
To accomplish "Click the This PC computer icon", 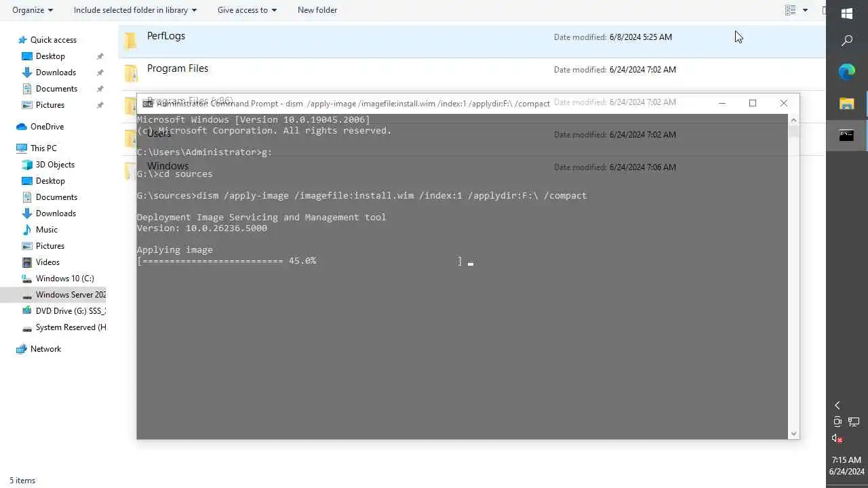I will click(x=22, y=148).
